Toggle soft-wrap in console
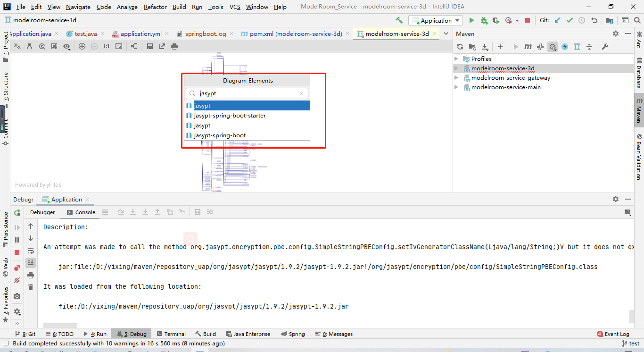644x352 pixels. pos(31,251)
